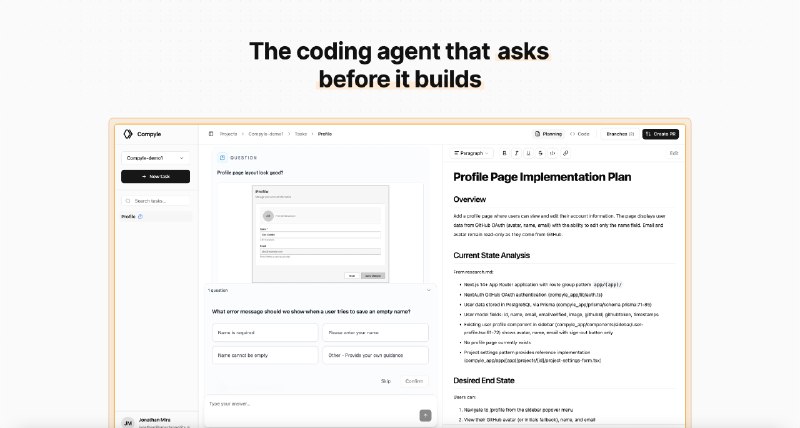
Task: Insert a link using the link icon
Action: (x=566, y=153)
